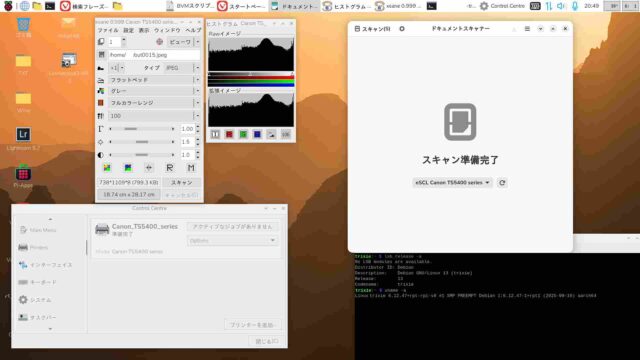Image resolution: width=640 pixels, height=360 pixels.
Task: Click the sidebar down arrow in Control Centre
Action: click(50, 329)
